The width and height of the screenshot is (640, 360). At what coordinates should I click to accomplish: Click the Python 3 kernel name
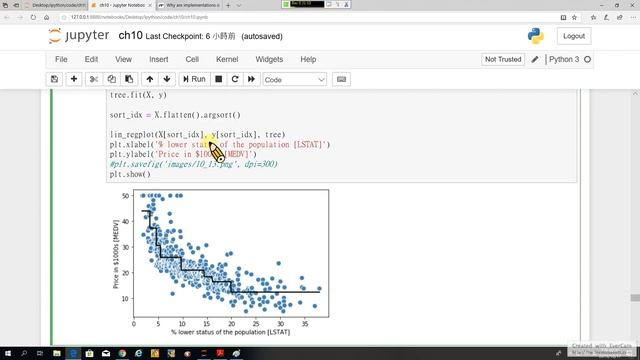(x=564, y=59)
